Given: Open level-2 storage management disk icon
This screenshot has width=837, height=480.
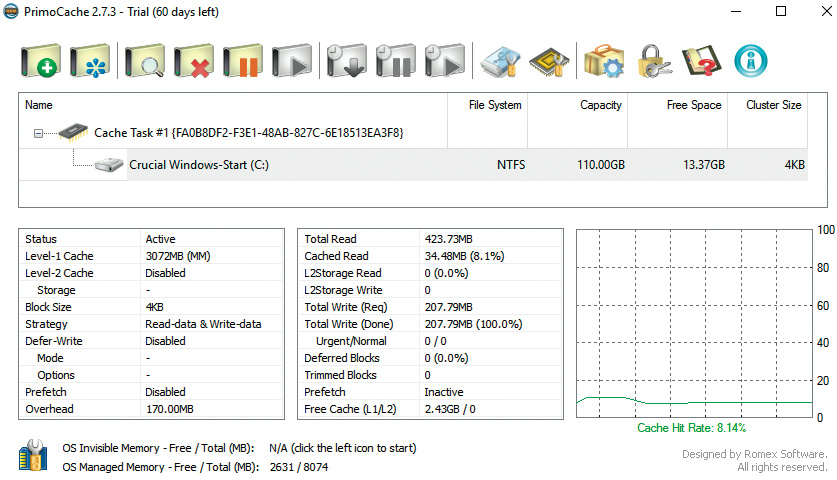Looking at the screenshot, I should click(x=500, y=61).
